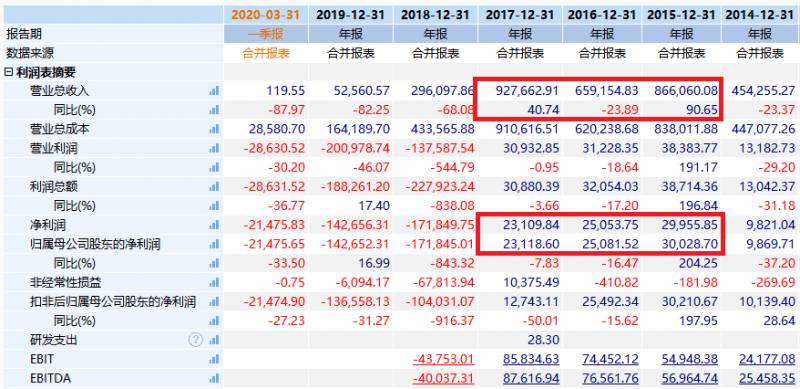
Task: Select the 2020-03-31 column header
Action: pos(265,14)
